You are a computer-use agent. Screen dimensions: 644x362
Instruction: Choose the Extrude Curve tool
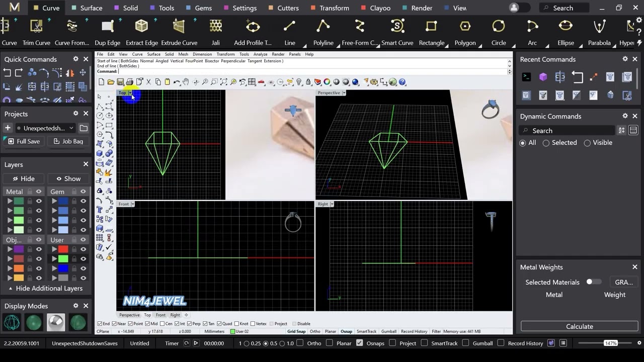179,32
